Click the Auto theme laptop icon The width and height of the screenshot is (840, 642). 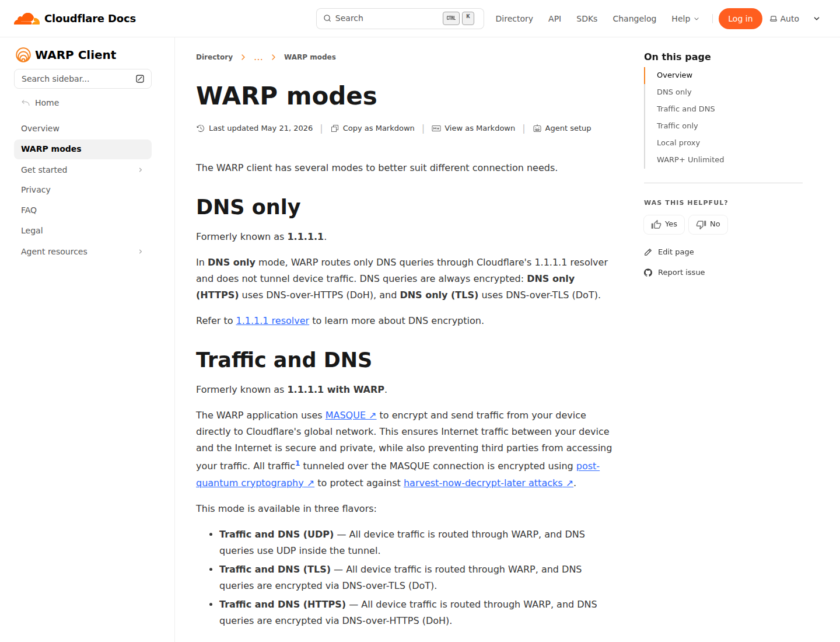click(x=773, y=19)
